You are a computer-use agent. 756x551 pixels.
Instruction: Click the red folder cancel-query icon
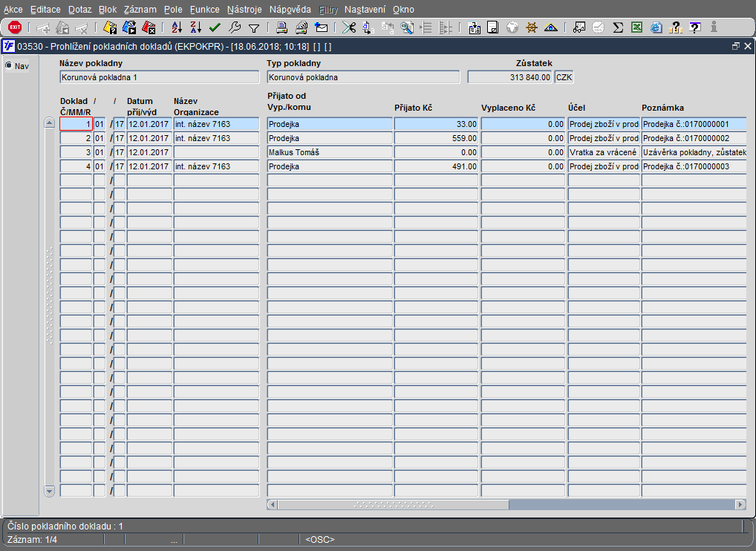[149, 27]
